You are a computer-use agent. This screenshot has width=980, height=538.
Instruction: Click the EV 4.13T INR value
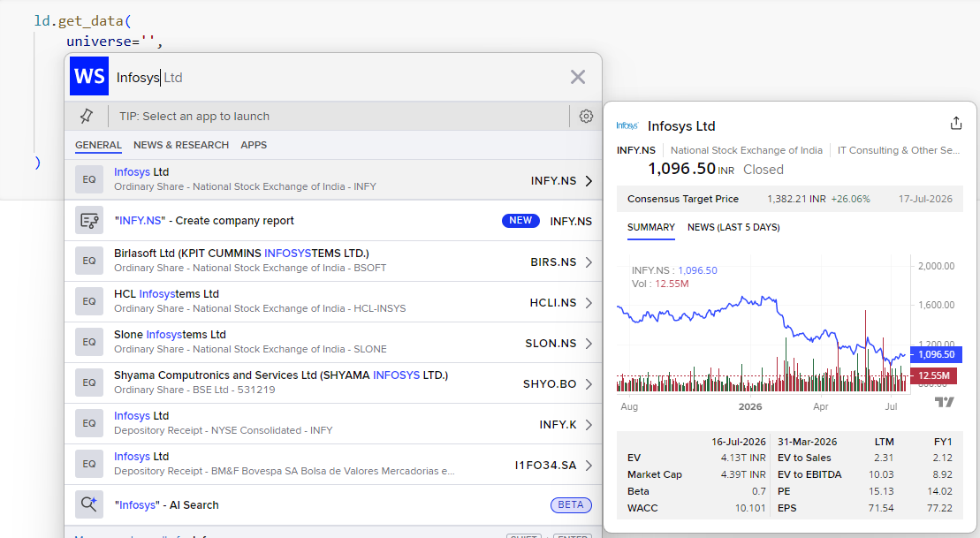pos(743,458)
